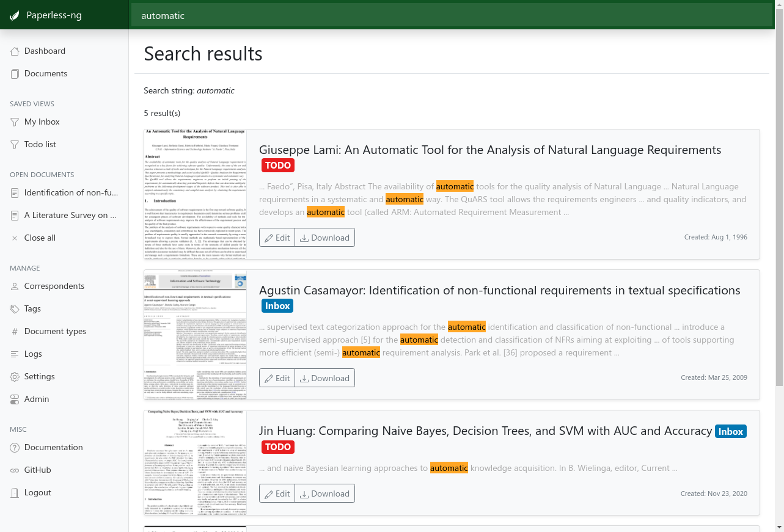Click the Tags icon in sidebar
Screen dimensions: 784x532
[x=15, y=309]
